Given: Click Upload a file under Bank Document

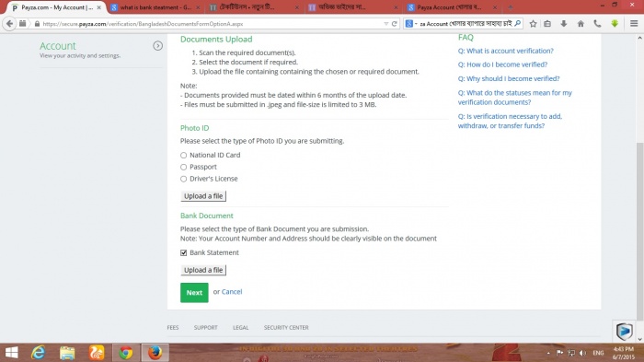Looking at the screenshot, I should point(203,270).
